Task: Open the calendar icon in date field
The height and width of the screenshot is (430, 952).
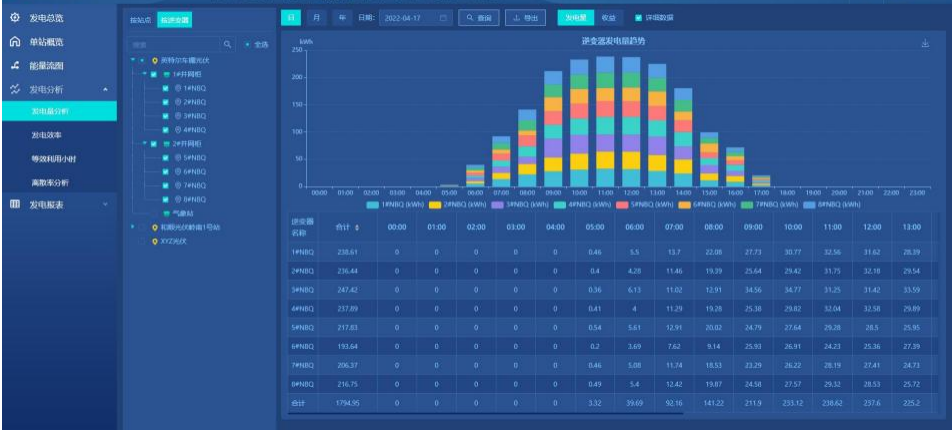Action: [444, 18]
